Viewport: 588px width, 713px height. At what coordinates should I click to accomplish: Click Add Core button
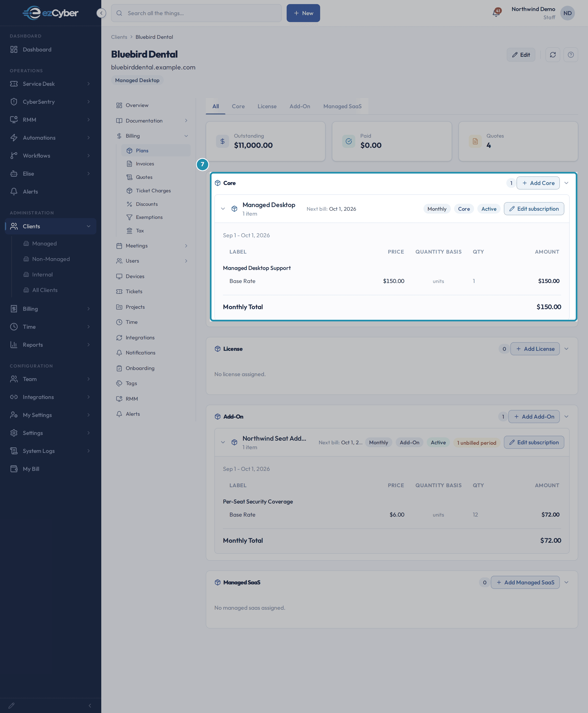(x=538, y=183)
